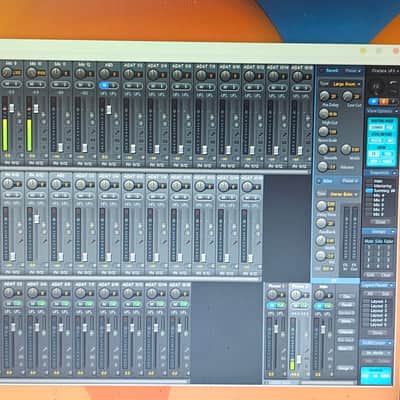Toggle the orange Global Solo button
Viewport: 400px width, 400px height.
click(384, 101)
